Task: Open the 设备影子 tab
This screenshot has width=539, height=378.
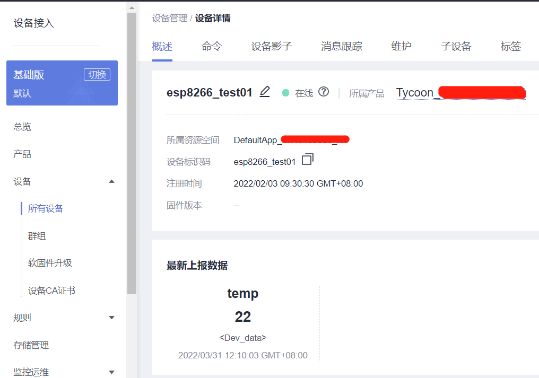Action: point(272,46)
